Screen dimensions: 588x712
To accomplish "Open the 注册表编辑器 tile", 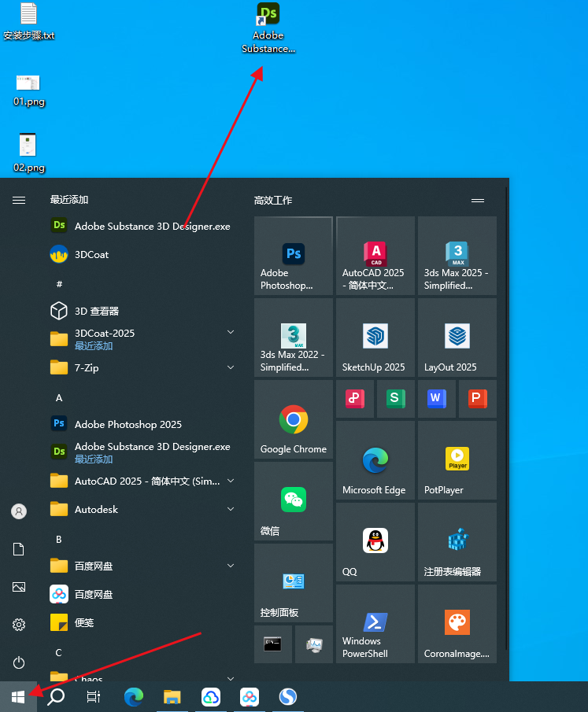I will click(x=457, y=542).
